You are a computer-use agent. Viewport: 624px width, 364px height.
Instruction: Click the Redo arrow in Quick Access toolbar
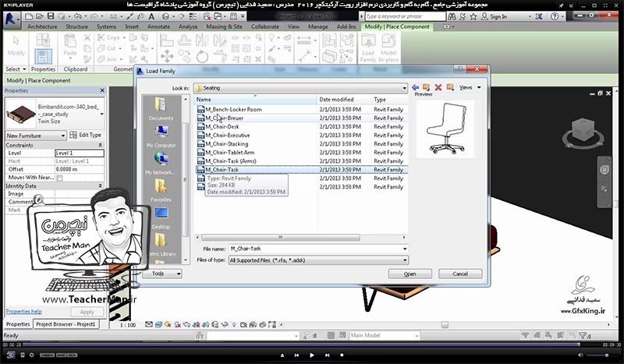click(94, 16)
